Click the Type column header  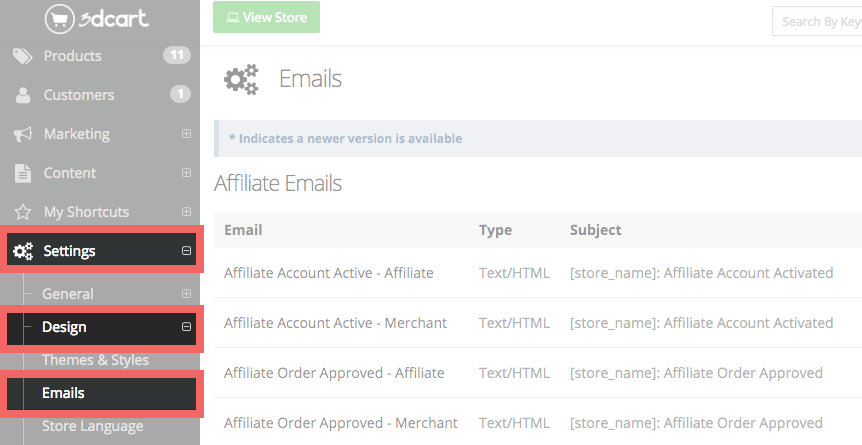coord(495,230)
